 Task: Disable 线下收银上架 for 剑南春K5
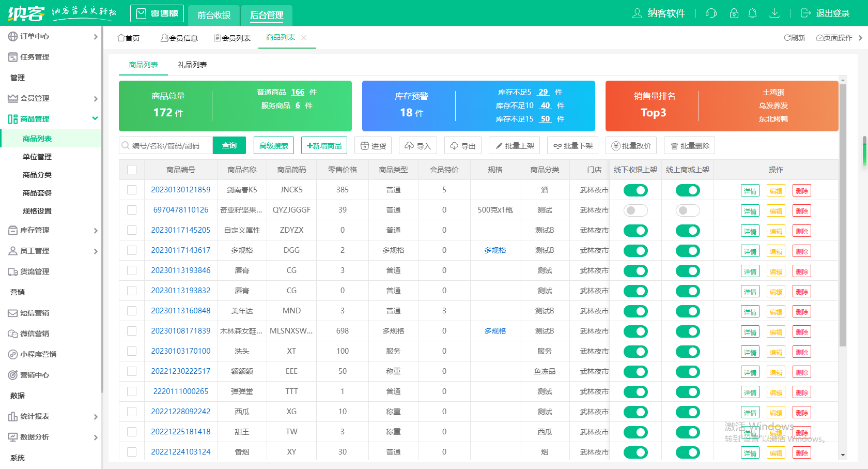coord(635,190)
